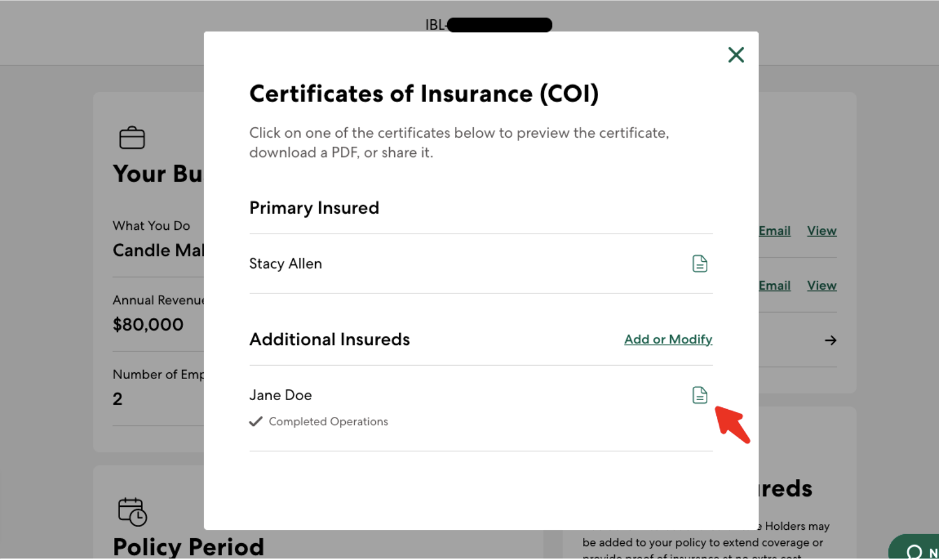Click the right arrow icon behind the dialog
Screen dimensions: 939x560
pyautogui.click(x=830, y=340)
